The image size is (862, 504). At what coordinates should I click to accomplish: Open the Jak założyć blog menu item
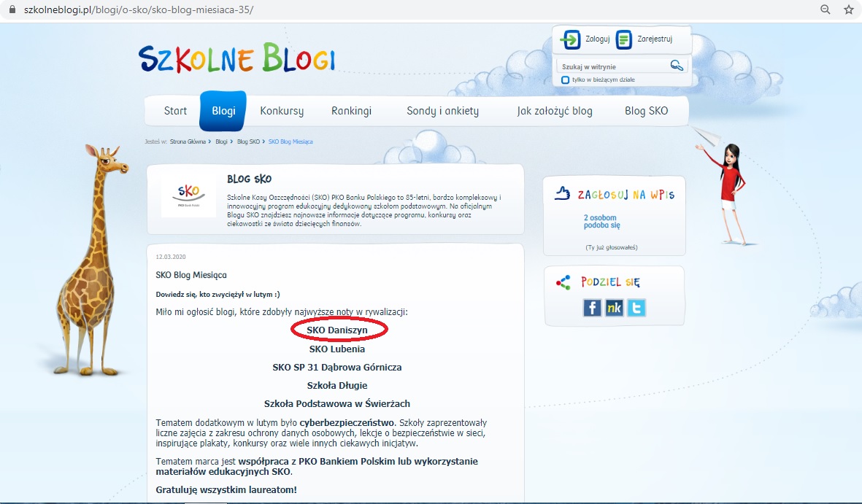[555, 111]
